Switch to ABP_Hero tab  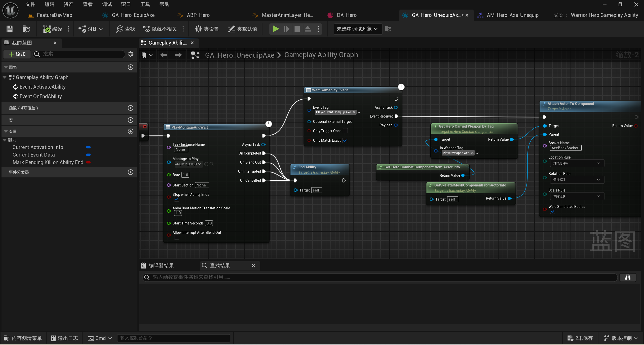point(198,15)
